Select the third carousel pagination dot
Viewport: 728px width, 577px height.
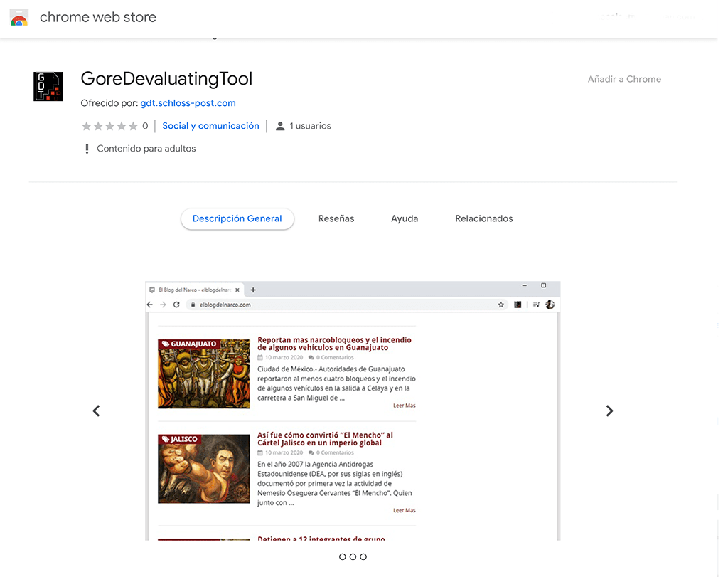(x=363, y=556)
